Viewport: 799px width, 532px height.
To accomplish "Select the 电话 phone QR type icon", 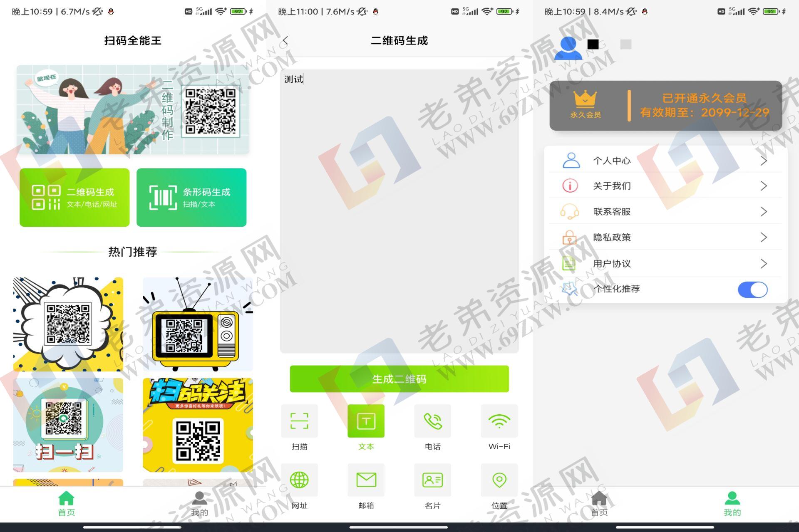I will click(432, 421).
